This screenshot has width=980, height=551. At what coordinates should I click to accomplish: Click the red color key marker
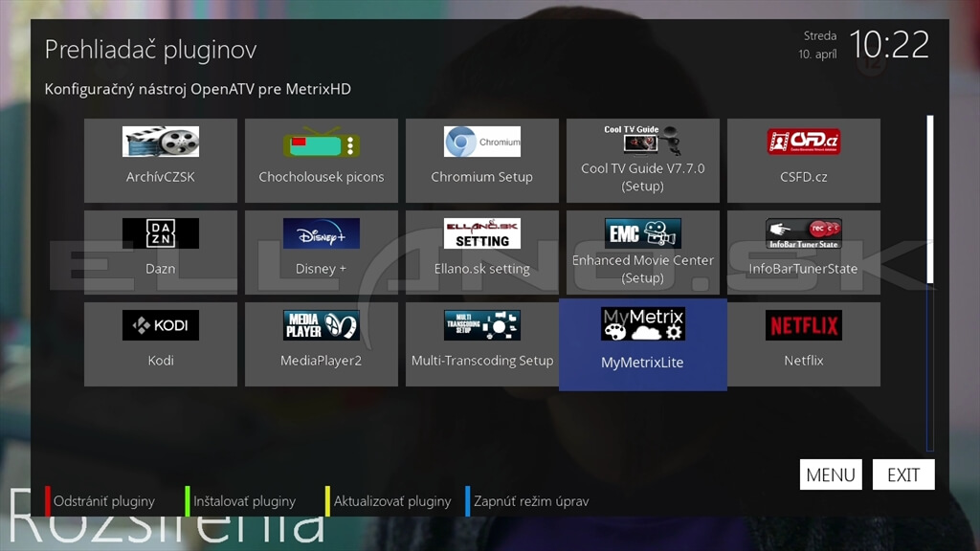(48, 501)
